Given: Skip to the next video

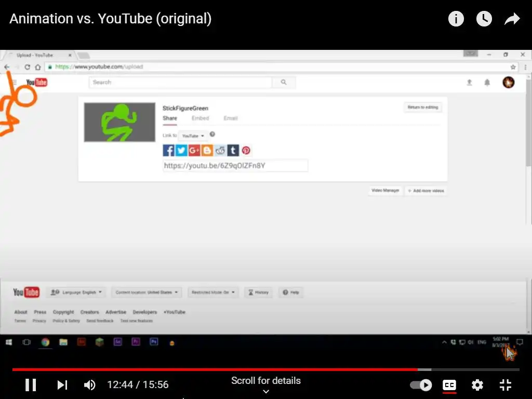Looking at the screenshot, I should click(62, 385).
